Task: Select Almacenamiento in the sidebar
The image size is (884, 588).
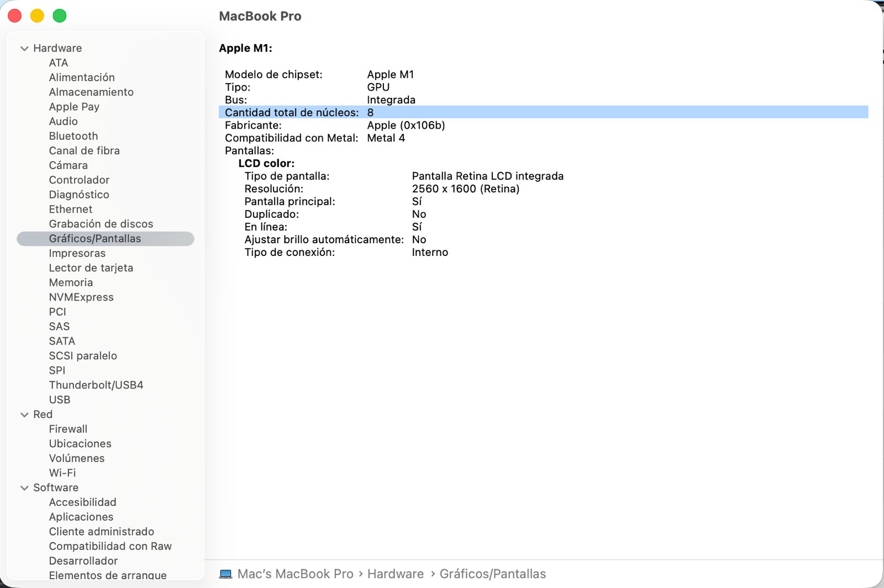Action: [x=91, y=92]
